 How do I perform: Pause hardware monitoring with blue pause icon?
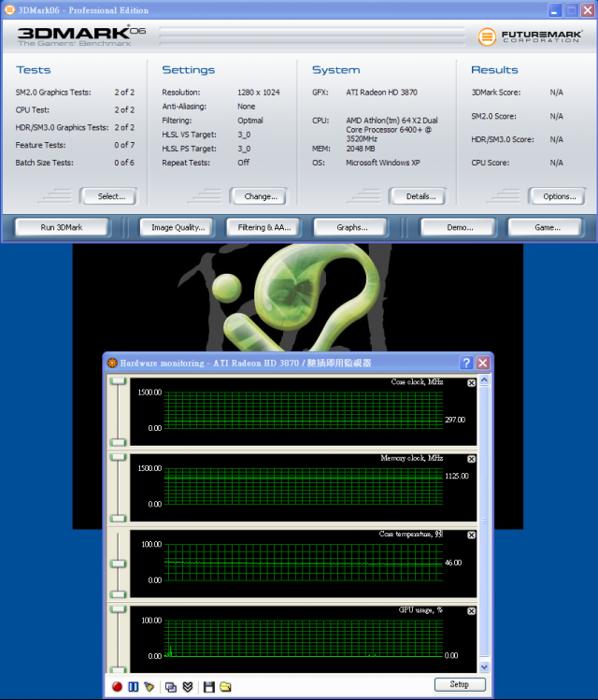click(133, 687)
